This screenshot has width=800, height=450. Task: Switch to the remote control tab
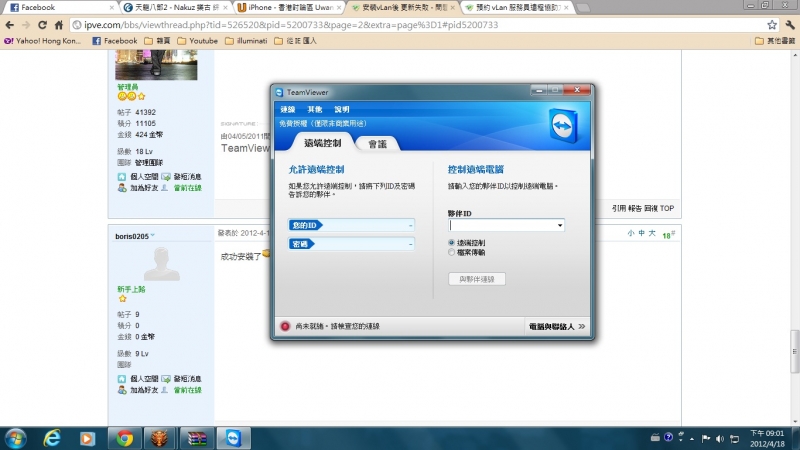(322, 143)
